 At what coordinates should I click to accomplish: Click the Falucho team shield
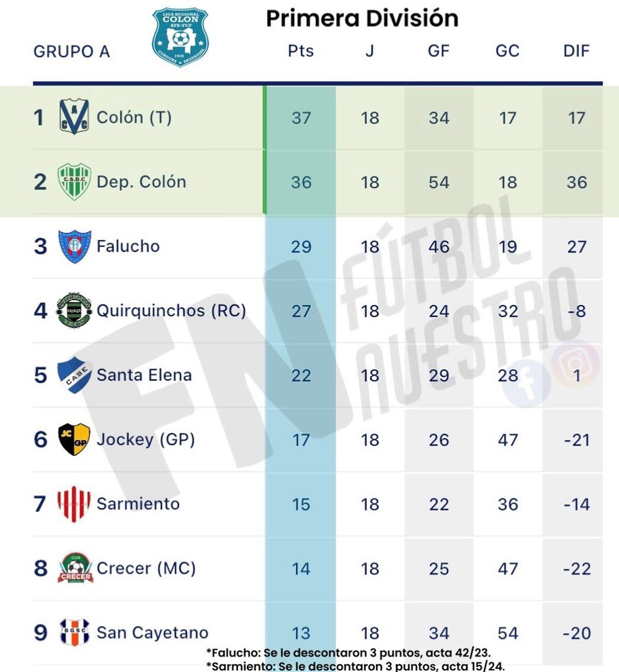[x=74, y=246]
